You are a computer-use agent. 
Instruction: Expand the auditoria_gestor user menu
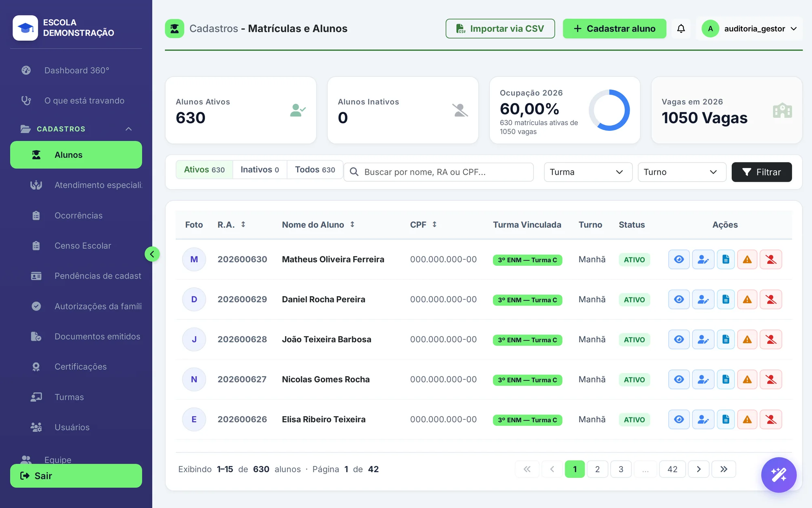coord(751,28)
